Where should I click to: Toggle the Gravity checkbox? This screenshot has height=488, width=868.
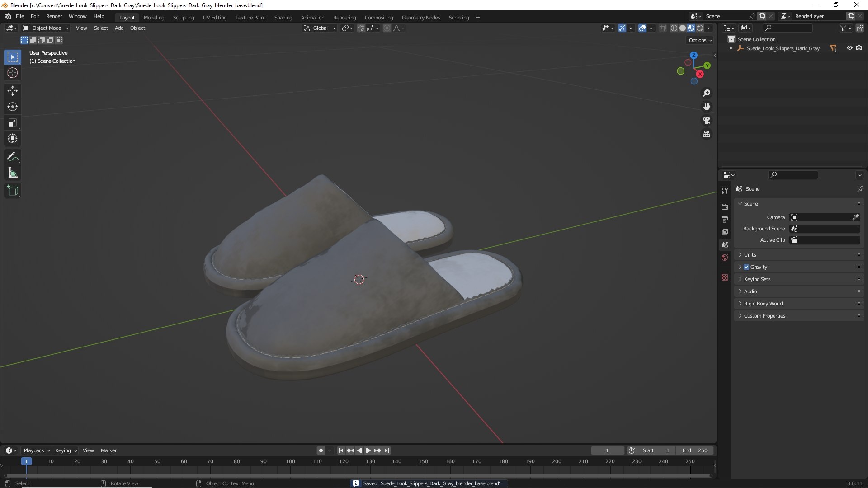(x=746, y=267)
